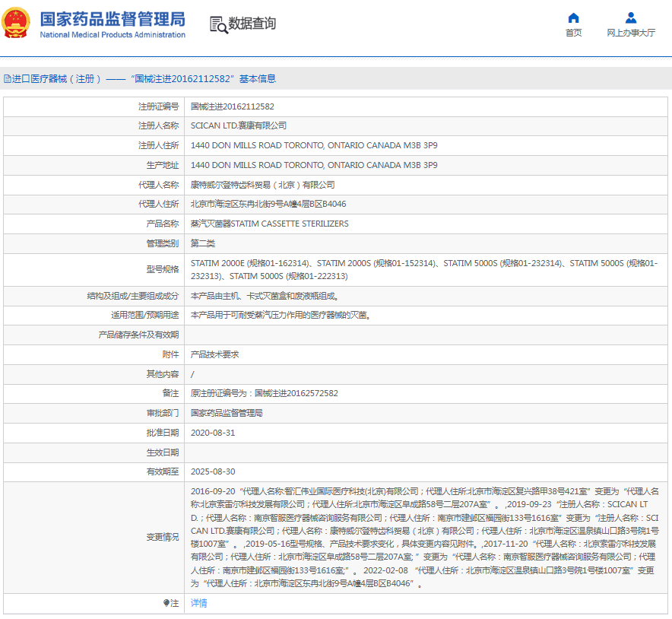Click the 第二类 management category value
Viewport: 672px width, 619px height.
click(x=203, y=243)
